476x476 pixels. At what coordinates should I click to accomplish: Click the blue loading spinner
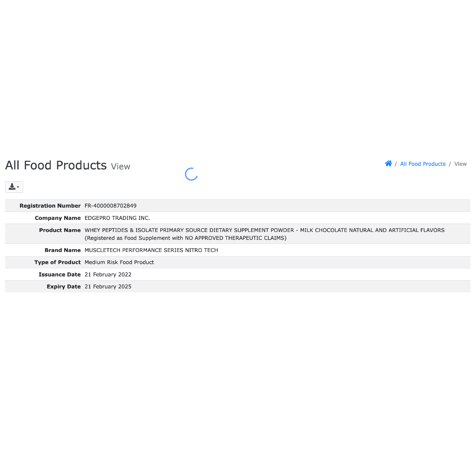[191, 174]
